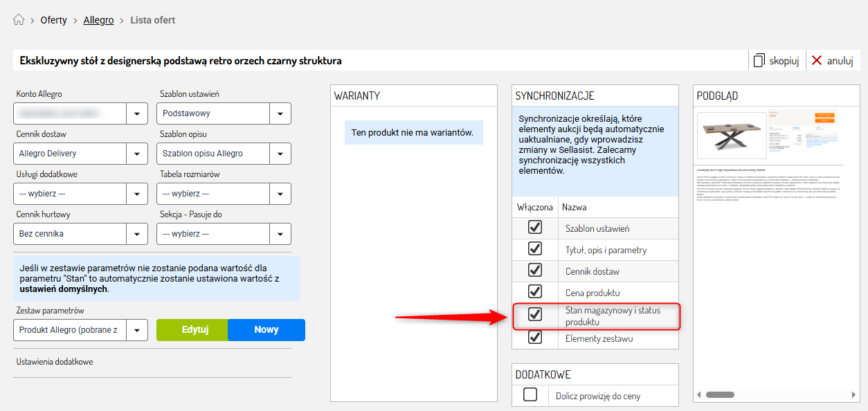Uncheck Tytuł, opis i parametry synchronization
The height and width of the screenshot is (411, 868).
tap(534, 249)
